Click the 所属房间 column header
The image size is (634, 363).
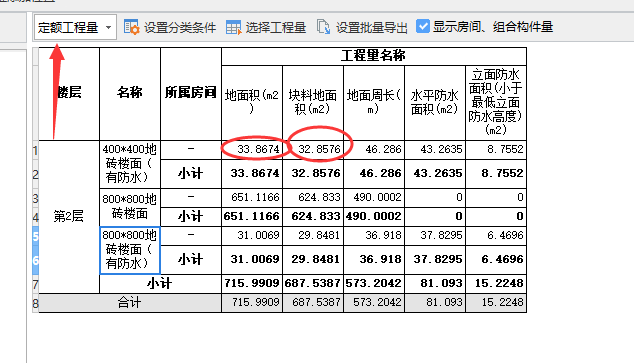(x=191, y=94)
